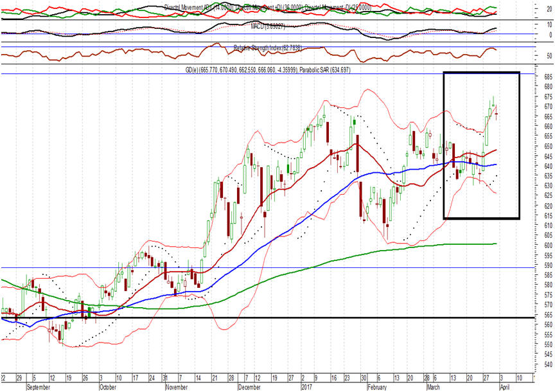Select the March month label
The height and width of the screenshot is (392, 555).
point(433,387)
